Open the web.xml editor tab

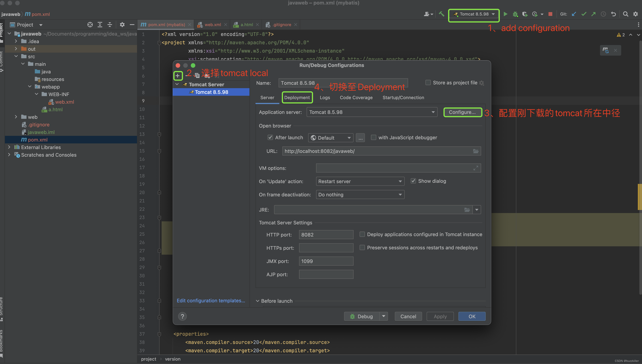coord(213,25)
